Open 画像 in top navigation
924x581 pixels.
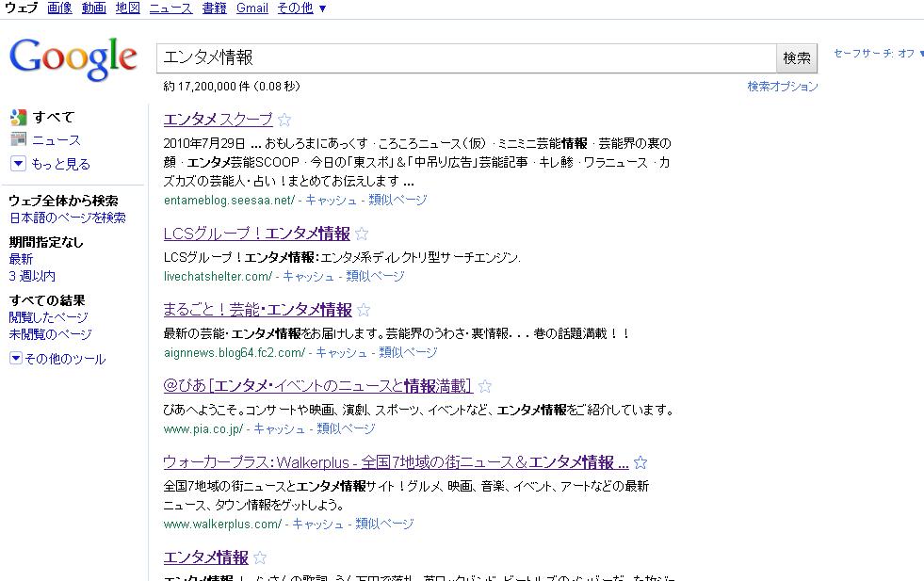59,8
